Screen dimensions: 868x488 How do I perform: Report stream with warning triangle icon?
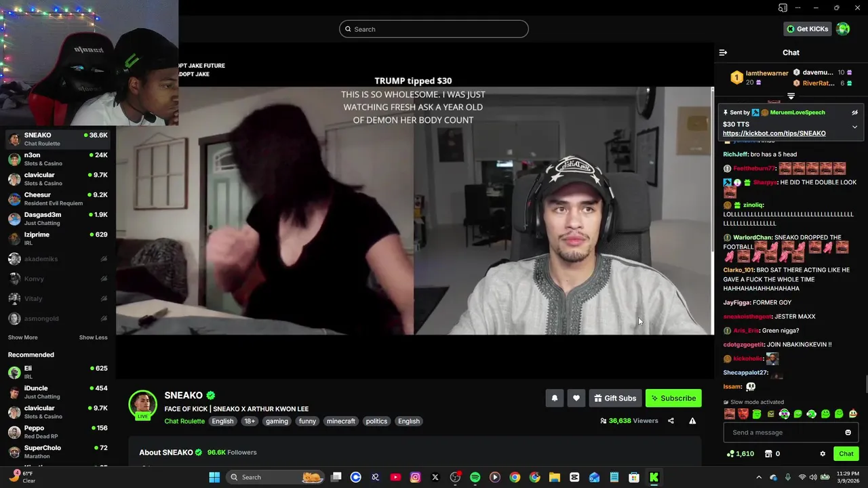click(692, 421)
